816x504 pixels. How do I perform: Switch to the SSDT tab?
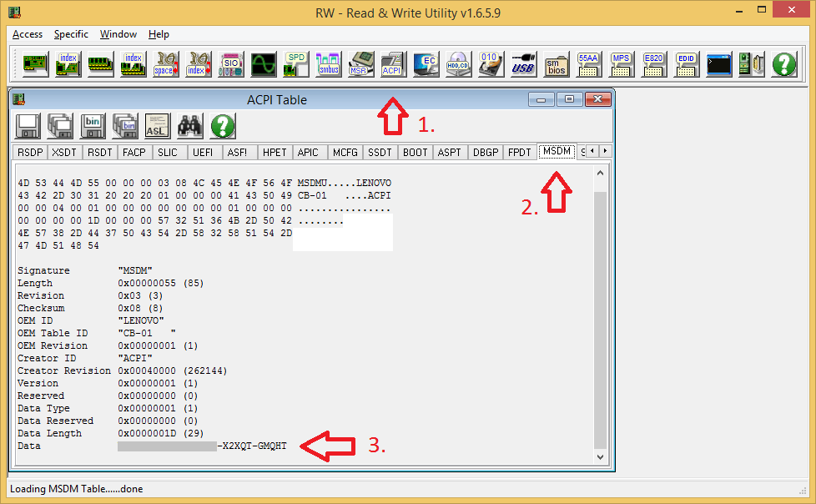coord(380,152)
